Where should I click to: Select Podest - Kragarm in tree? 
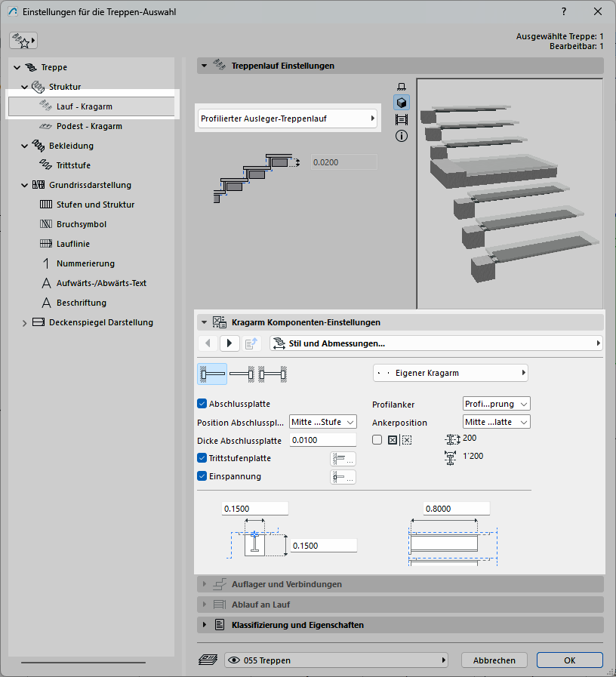click(x=89, y=126)
